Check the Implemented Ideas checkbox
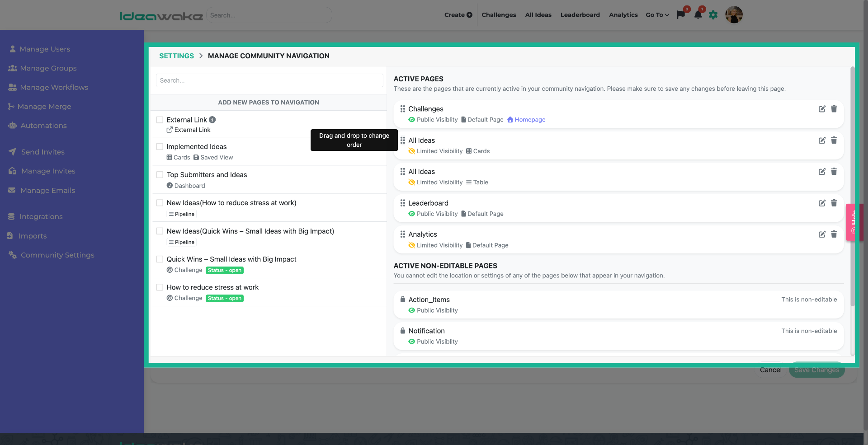 [160, 146]
